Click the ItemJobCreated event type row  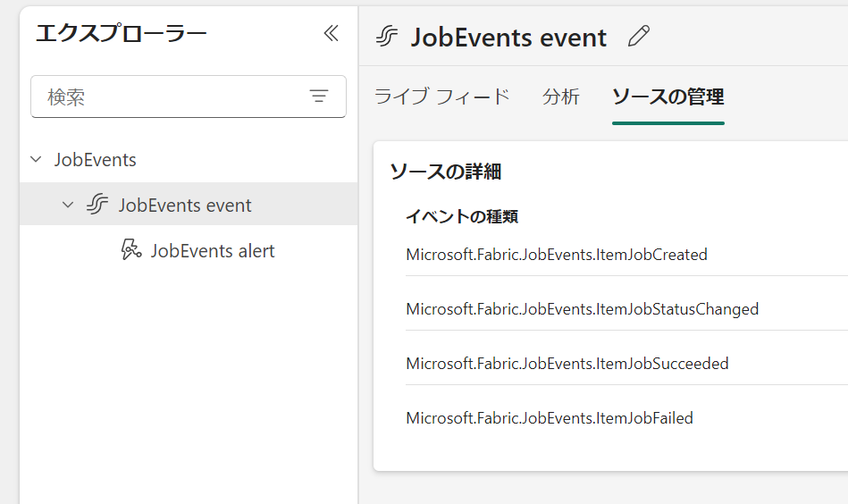[626, 254]
